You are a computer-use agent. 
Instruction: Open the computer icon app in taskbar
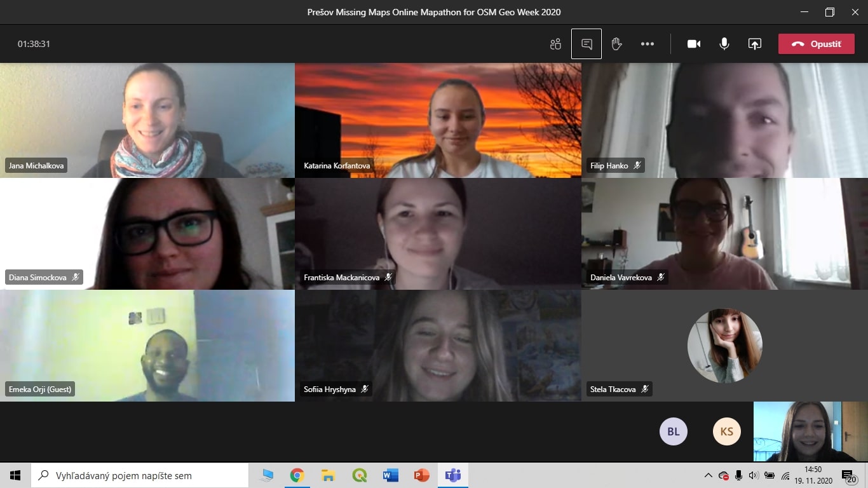(267, 475)
